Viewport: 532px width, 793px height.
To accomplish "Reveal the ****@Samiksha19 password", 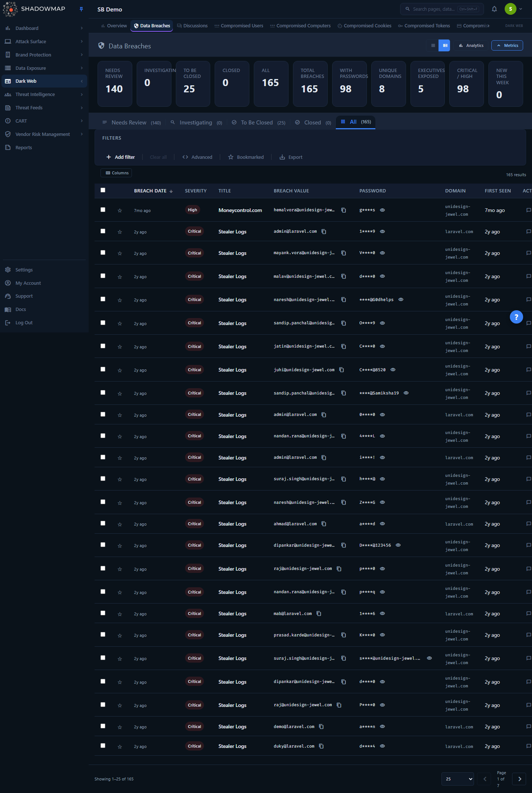I will [406, 393].
